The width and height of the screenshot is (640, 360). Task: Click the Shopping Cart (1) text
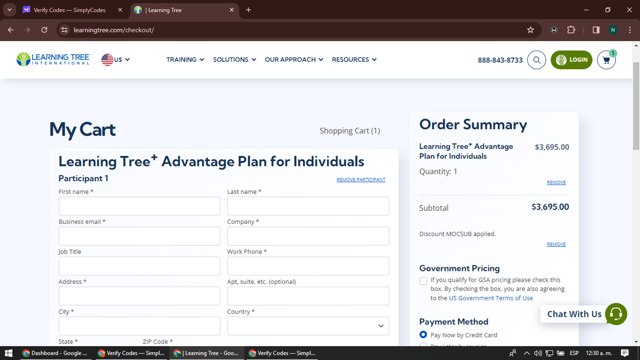(x=349, y=131)
